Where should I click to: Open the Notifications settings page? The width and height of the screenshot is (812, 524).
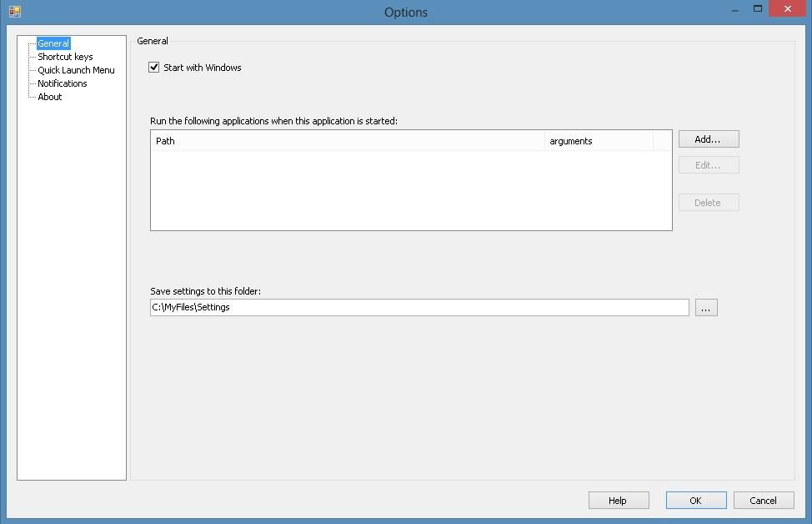tap(62, 83)
